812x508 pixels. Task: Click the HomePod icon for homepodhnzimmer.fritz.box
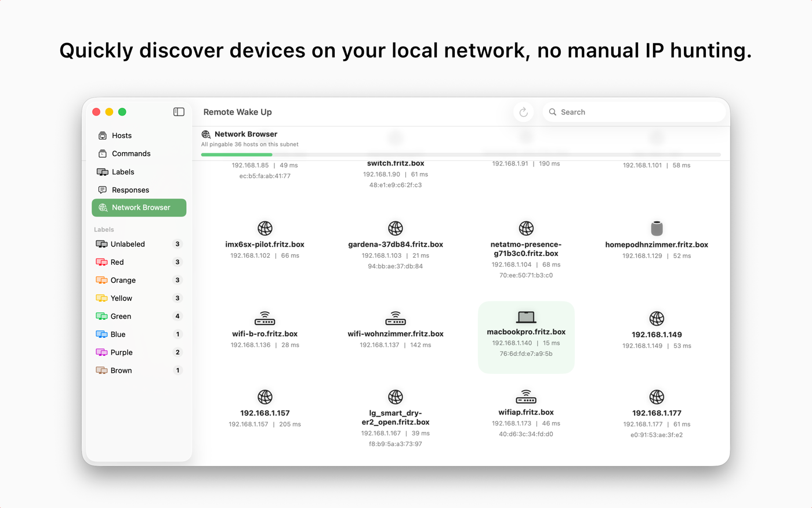coord(657,228)
